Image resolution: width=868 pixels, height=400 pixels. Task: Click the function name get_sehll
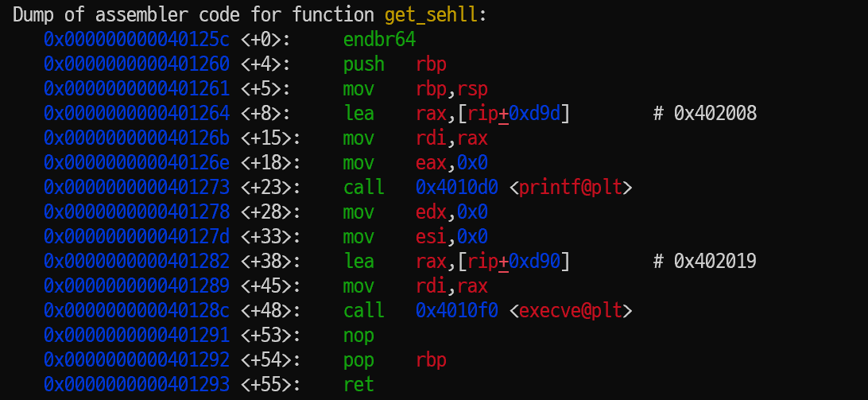(432, 15)
